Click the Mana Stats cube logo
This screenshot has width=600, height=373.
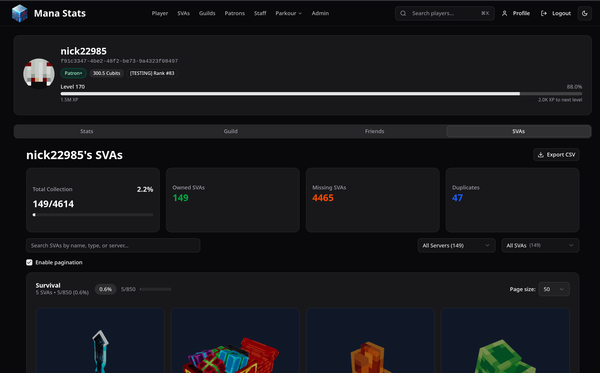pyautogui.click(x=20, y=13)
